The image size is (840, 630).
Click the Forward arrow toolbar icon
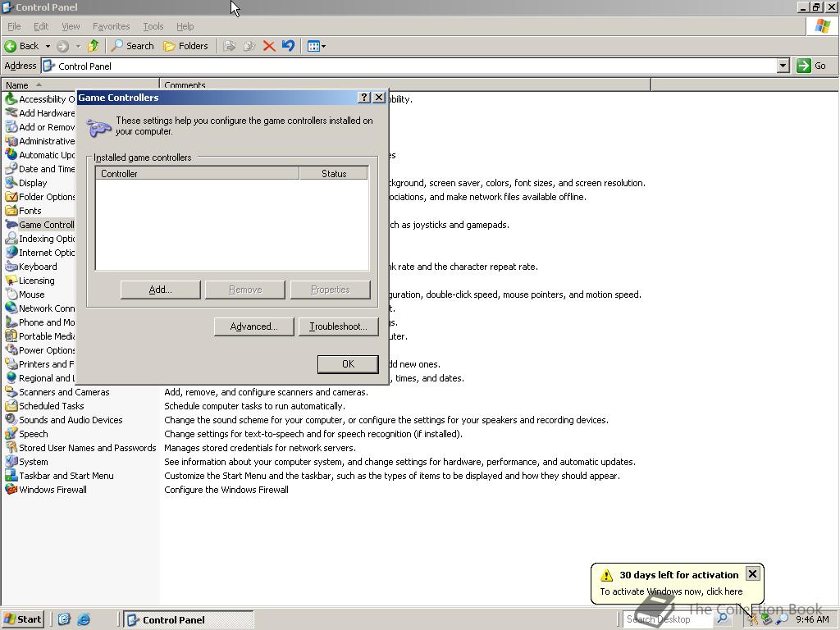point(62,46)
